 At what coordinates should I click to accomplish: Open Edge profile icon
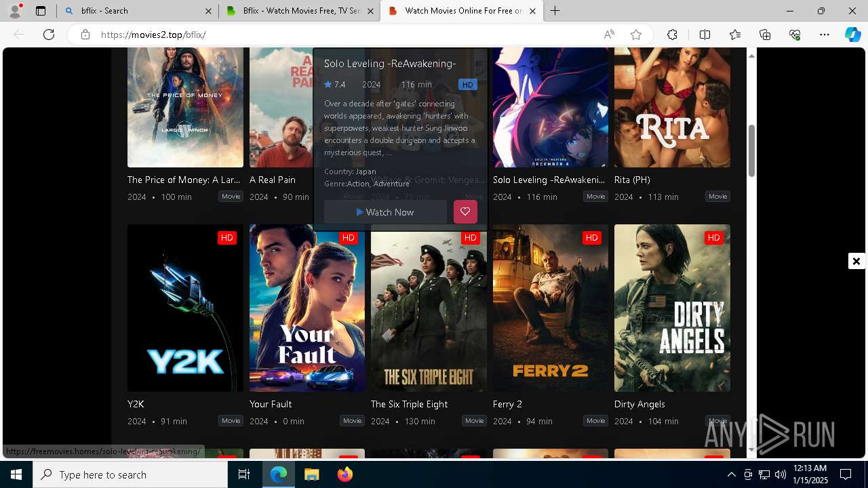(x=15, y=11)
